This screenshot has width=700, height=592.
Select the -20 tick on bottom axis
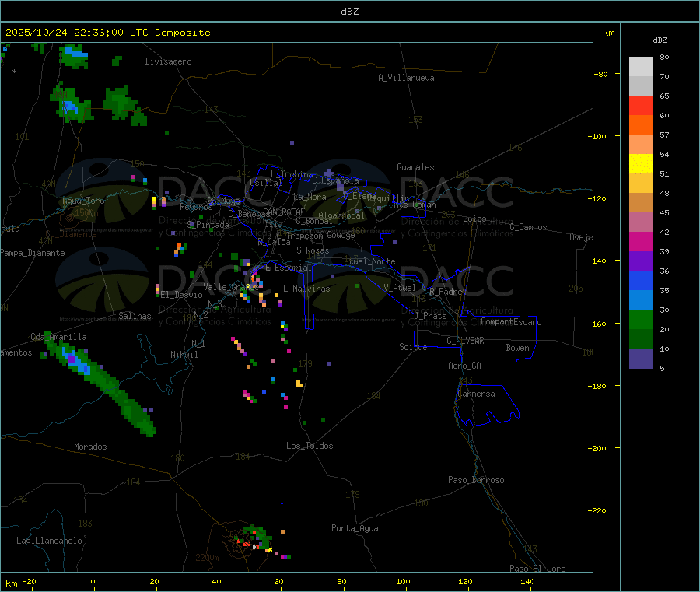(x=29, y=581)
